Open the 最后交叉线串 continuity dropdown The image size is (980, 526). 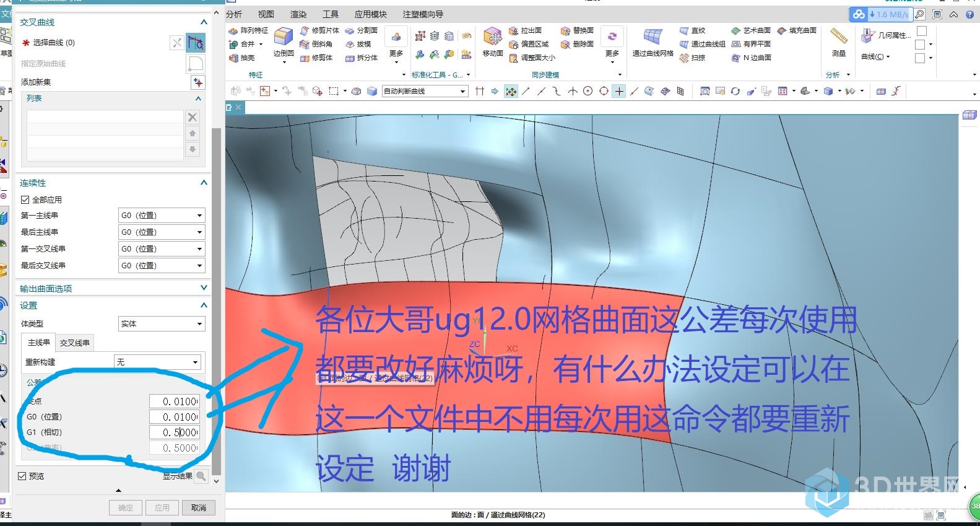[x=162, y=266]
